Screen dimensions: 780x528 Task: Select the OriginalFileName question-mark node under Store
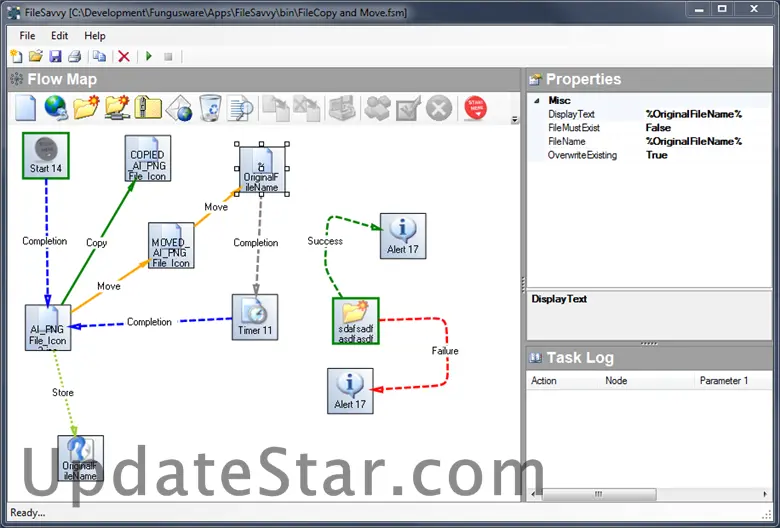[x=81, y=458]
